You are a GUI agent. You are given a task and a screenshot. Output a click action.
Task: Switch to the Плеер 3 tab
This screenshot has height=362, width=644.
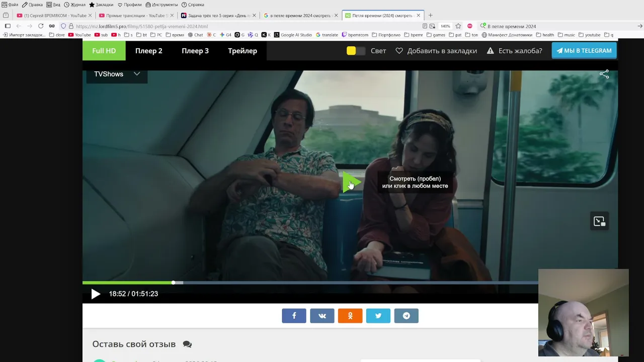click(x=195, y=51)
